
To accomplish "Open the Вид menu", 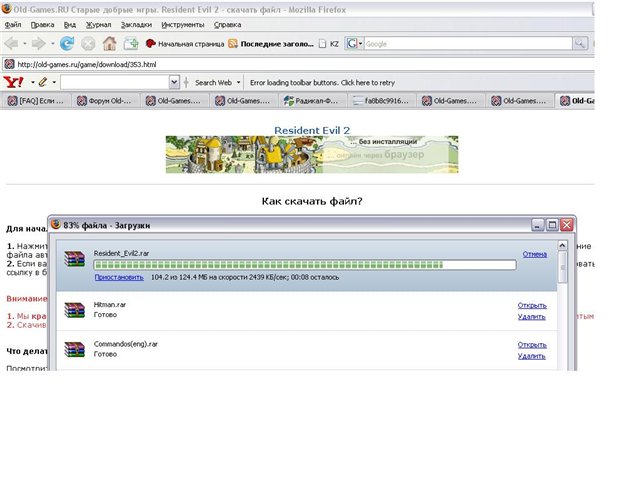I will coord(70,24).
